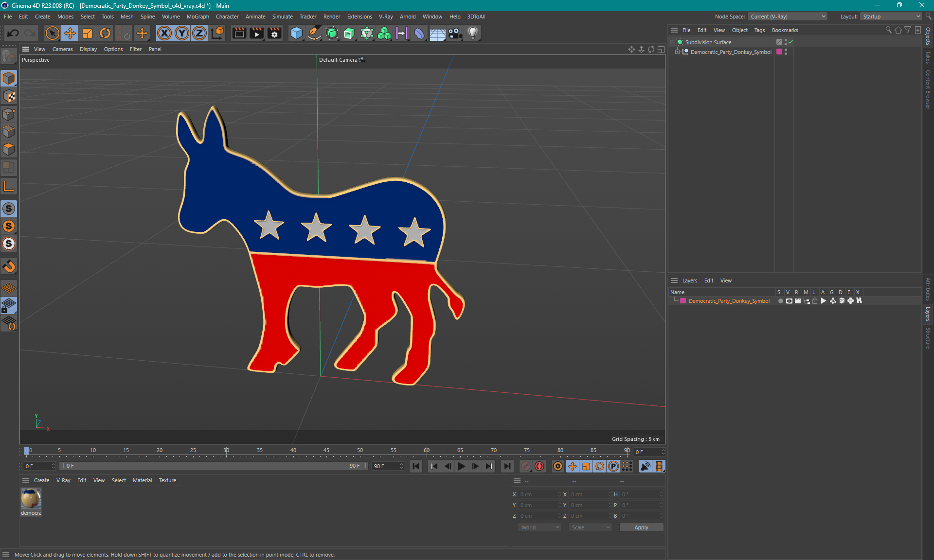
Task: Click Object manager search magnifier icon
Action: pos(888,30)
